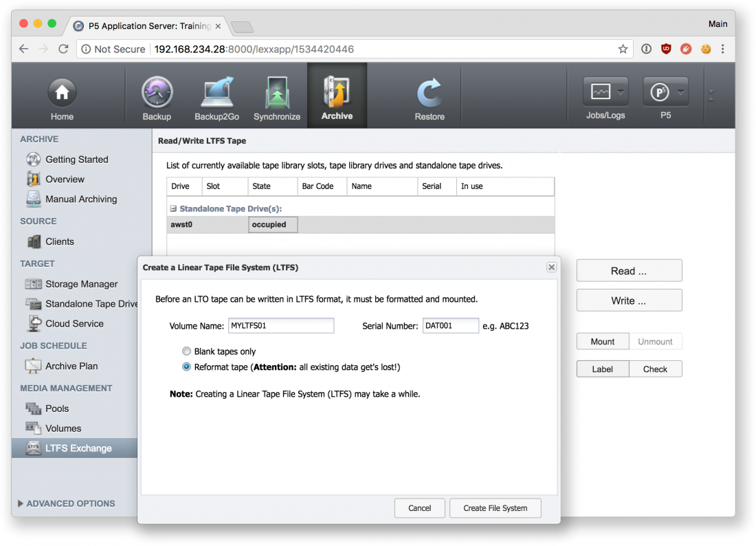Click the occupied state cell
756x546 pixels.
click(x=273, y=224)
